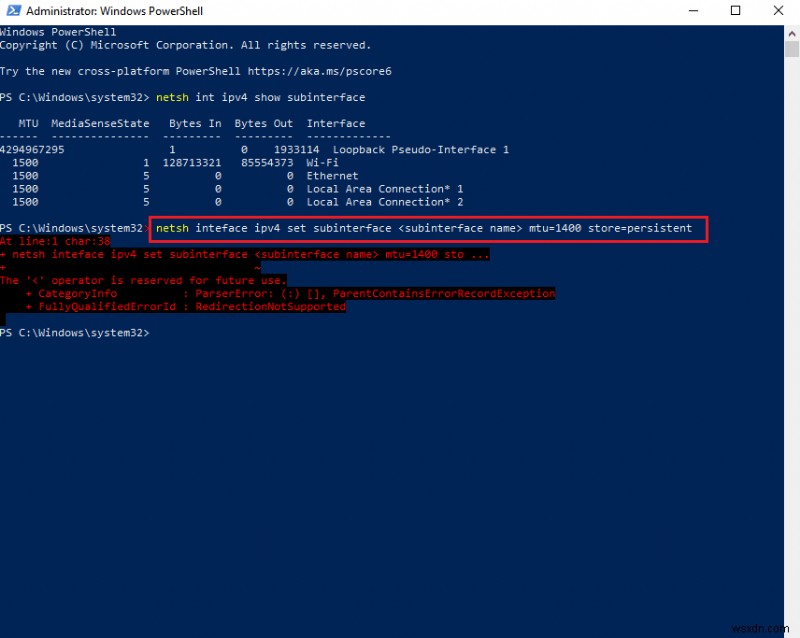Image resolution: width=800 pixels, height=638 pixels.
Task: Click the Interface column header
Action: (336, 124)
